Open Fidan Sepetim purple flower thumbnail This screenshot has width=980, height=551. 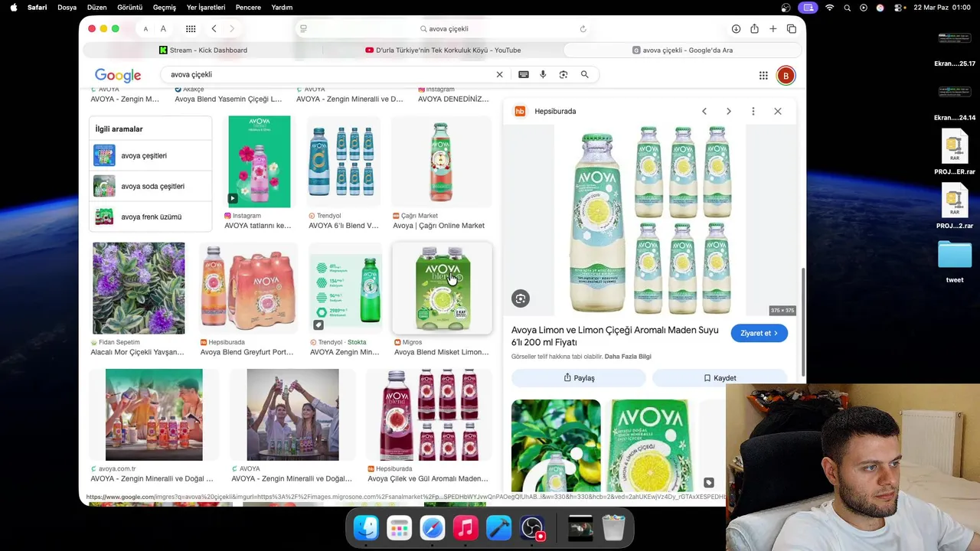point(139,289)
